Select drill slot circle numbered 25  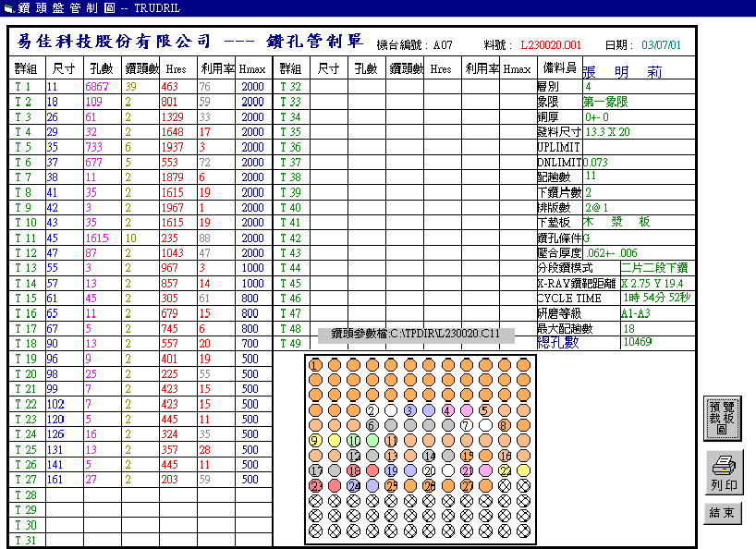coord(391,486)
